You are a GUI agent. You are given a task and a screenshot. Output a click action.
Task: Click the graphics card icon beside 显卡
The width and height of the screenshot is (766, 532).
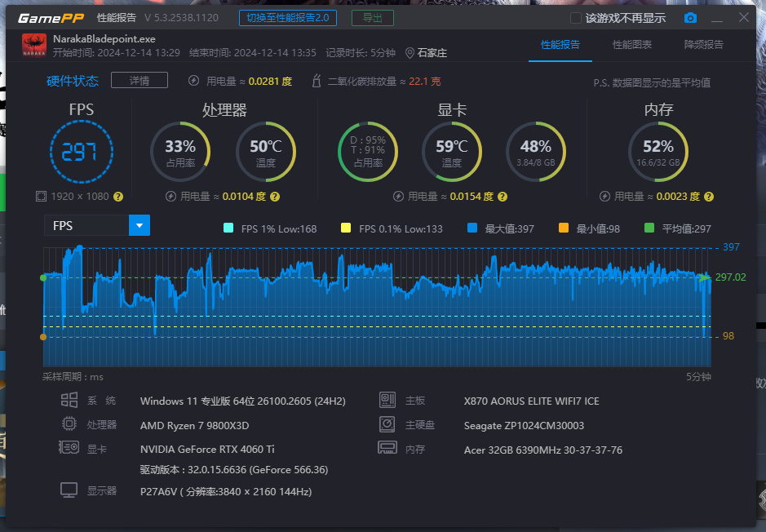[69, 447]
